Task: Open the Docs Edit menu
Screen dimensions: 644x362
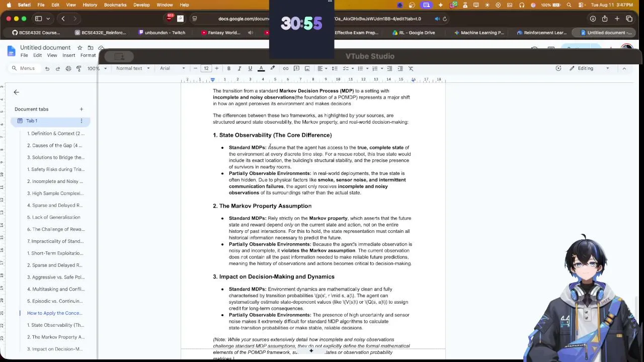Action: pos(37,55)
